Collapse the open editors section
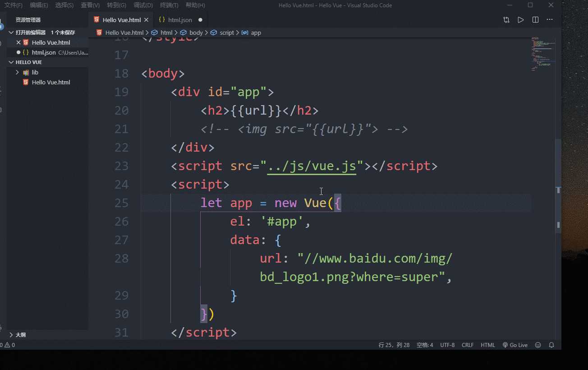 tap(12, 32)
